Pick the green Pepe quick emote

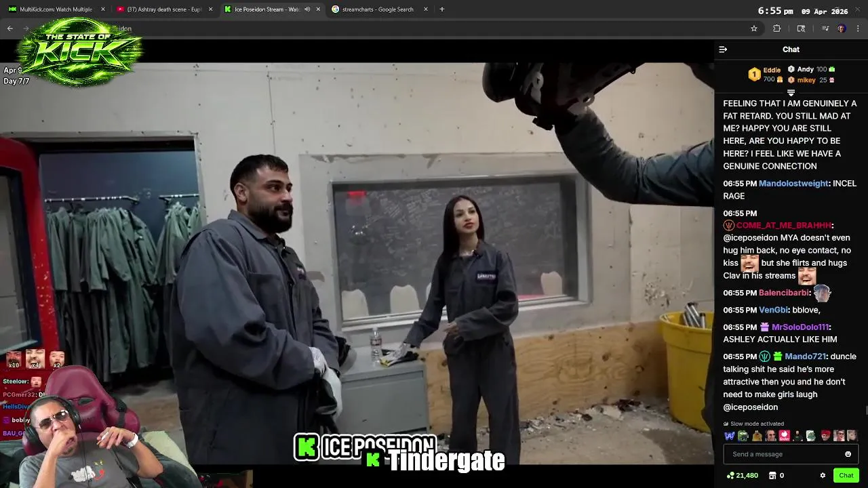click(x=743, y=436)
